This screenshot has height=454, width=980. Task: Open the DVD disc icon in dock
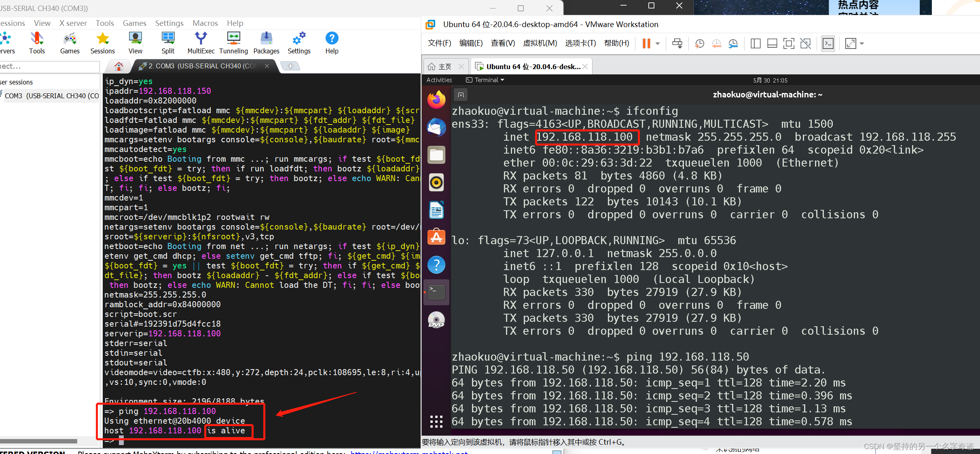point(436,320)
